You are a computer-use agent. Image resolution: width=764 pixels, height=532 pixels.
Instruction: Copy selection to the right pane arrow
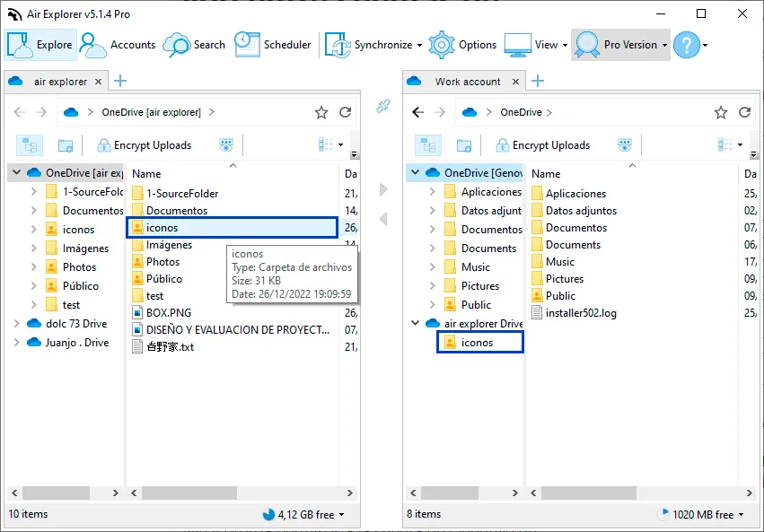383,189
